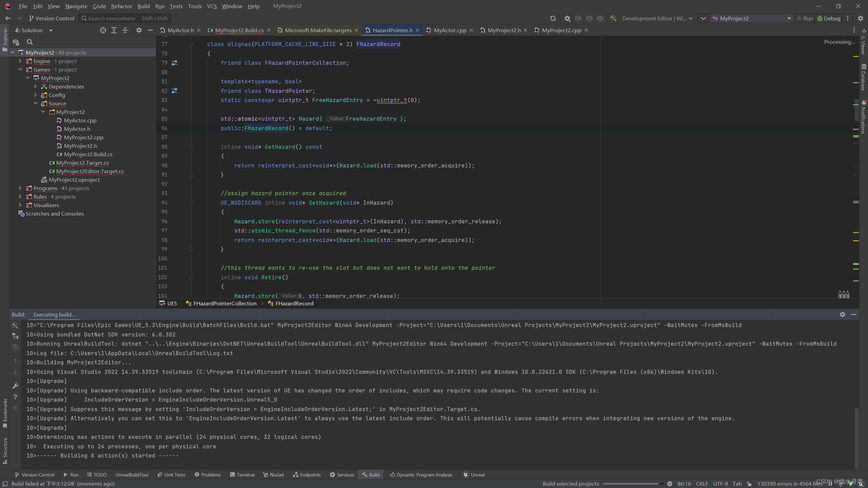
Task: Click the tool windows quick access icon in status bar
Action: [x=5, y=484]
